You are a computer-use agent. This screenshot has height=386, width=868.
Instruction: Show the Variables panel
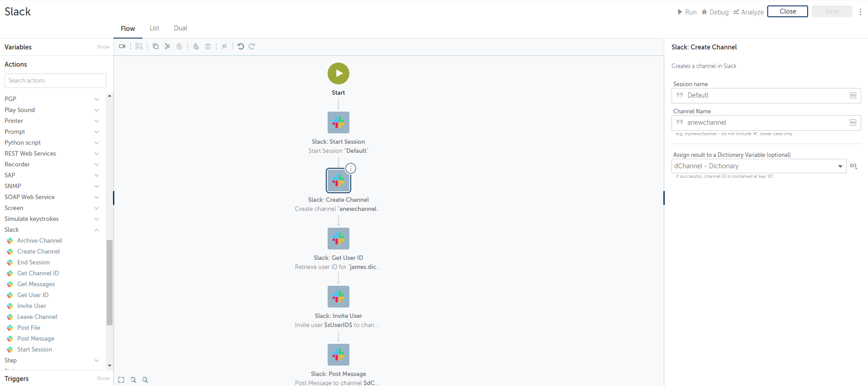click(x=103, y=47)
